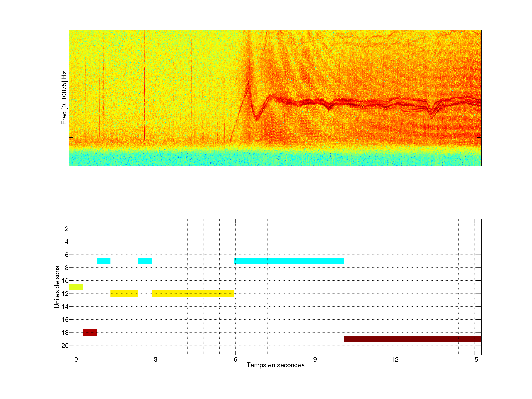
Task: Select the yellow-green bar at row 11
Action: 76,287
